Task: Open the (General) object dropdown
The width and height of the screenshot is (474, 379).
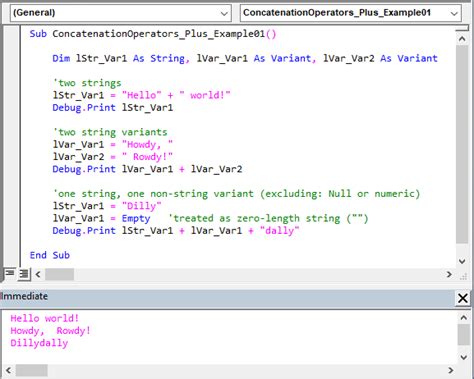Action: [120, 13]
